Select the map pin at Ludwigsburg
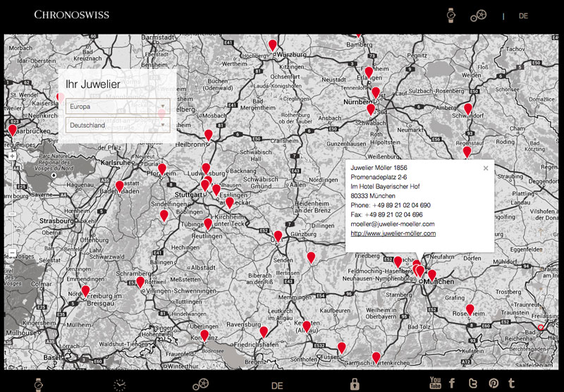This screenshot has height=392, width=564. [x=206, y=169]
